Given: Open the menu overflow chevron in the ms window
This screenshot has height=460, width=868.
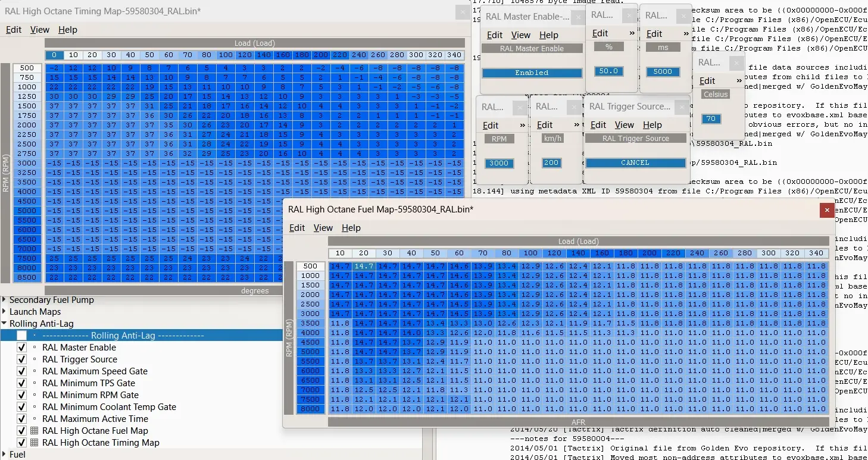Looking at the screenshot, I should (x=686, y=34).
